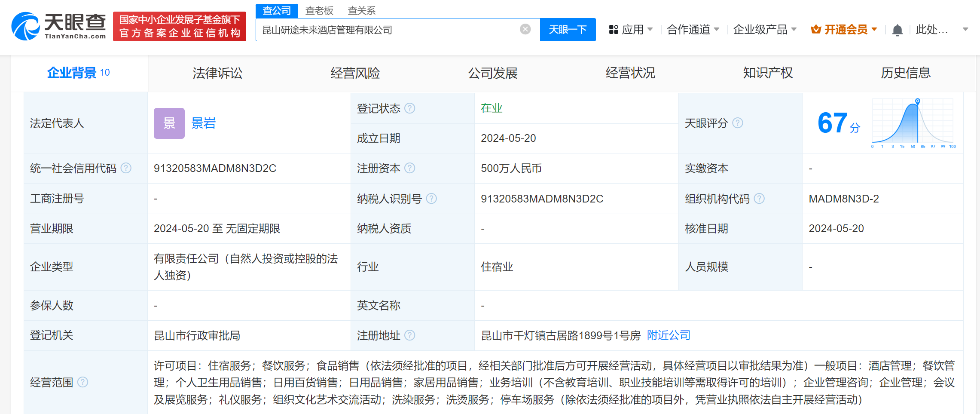Screen dimensions: 980x414
Task: Click help icon next to 注册地址
Action: pos(410,335)
